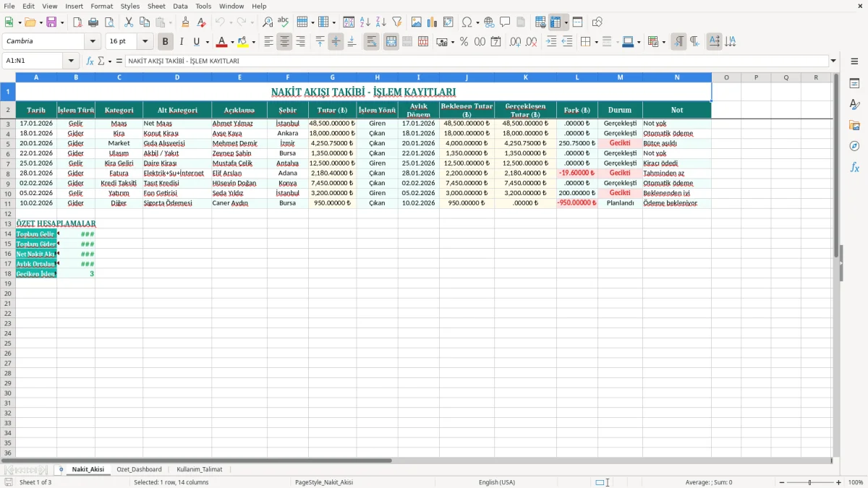The width and height of the screenshot is (868, 488).
Task: Export directly as PDF icon
Action: click(77, 22)
